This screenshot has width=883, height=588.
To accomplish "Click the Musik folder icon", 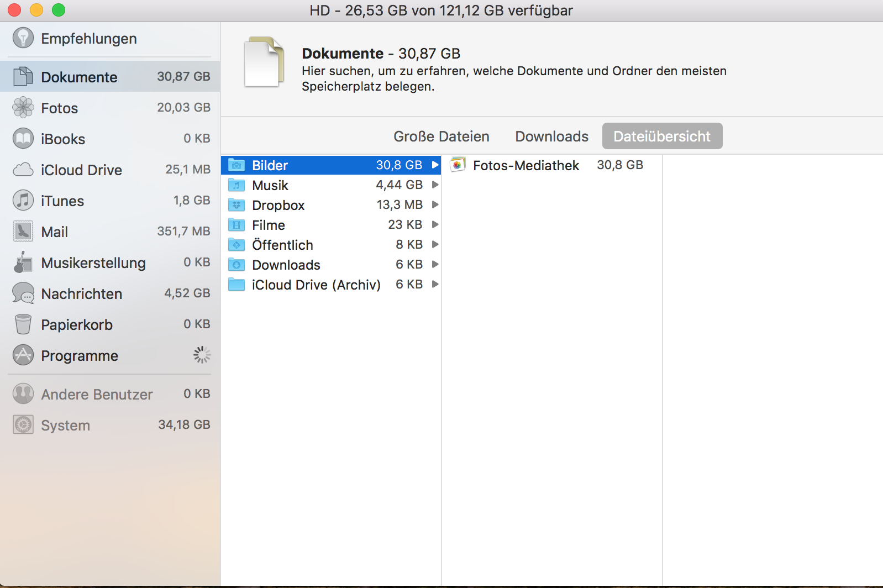I will click(x=236, y=185).
